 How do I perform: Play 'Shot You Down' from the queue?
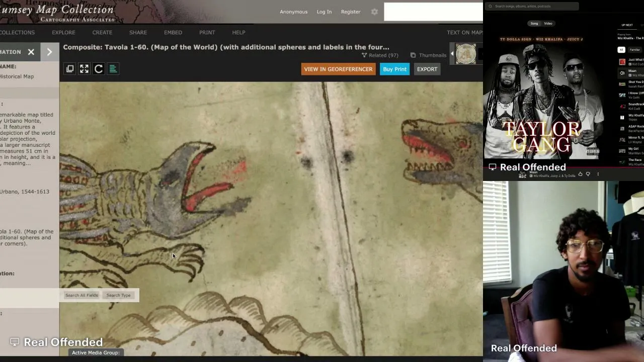click(x=631, y=84)
